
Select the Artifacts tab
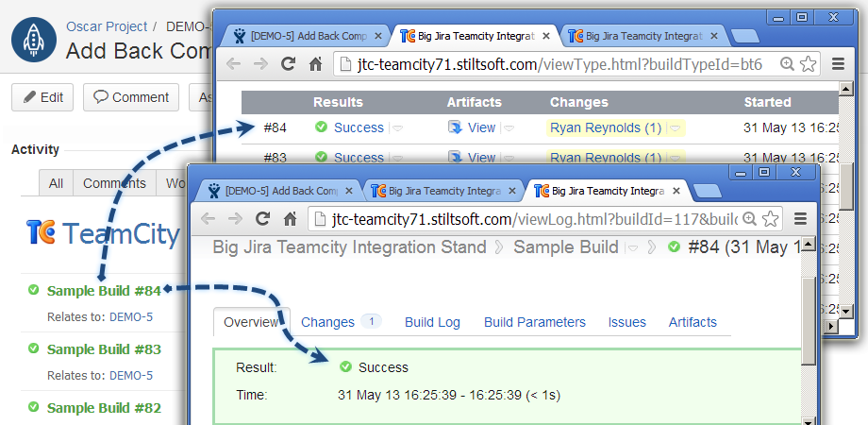point(693,322)
